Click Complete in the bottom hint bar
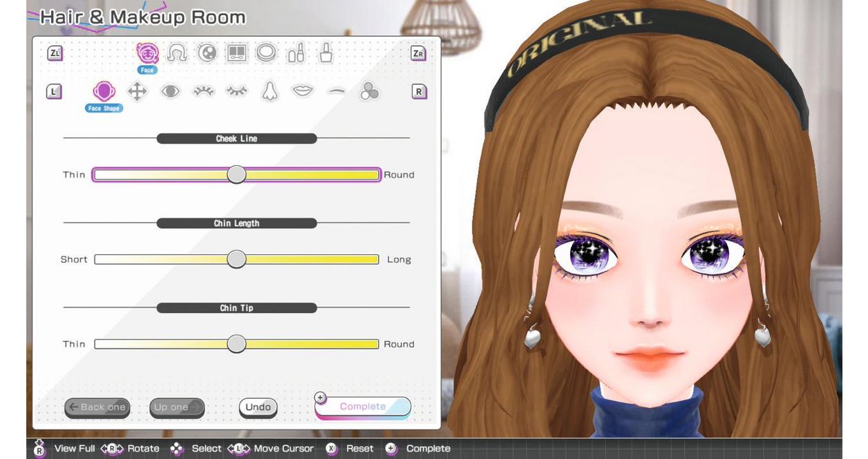This screenshot has height=459, width=868. 428,449
